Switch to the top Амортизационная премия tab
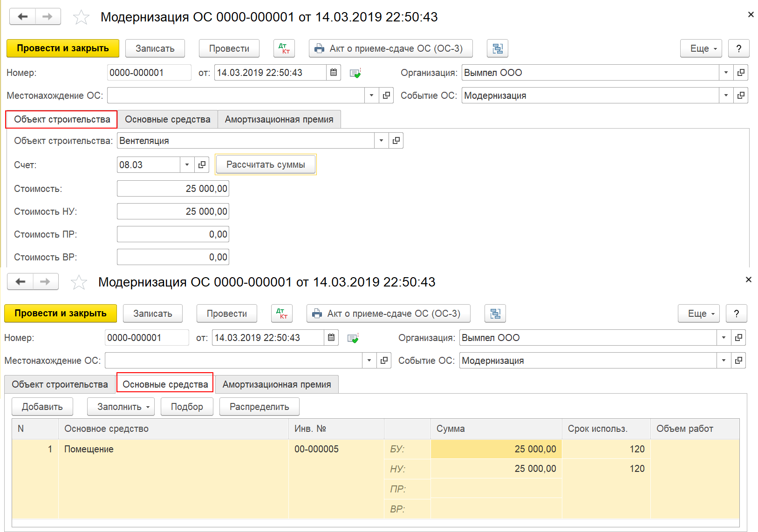The height and width of the screenshot is (532, 758). (279, 120)
